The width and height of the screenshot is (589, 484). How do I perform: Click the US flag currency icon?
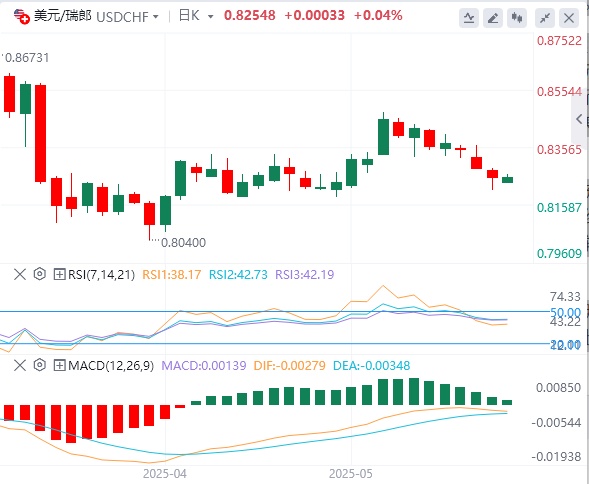pos(21,17)
